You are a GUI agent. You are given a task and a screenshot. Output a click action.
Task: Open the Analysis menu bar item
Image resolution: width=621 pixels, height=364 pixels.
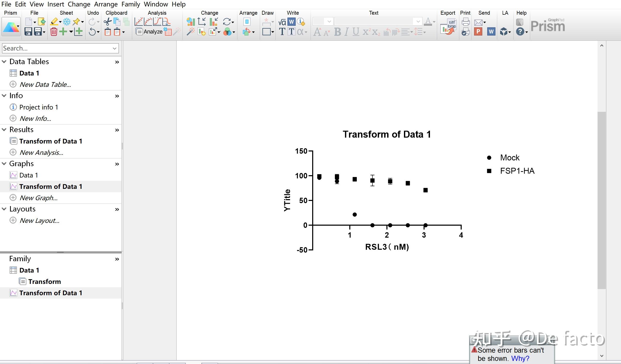click(x=157, y=13)
